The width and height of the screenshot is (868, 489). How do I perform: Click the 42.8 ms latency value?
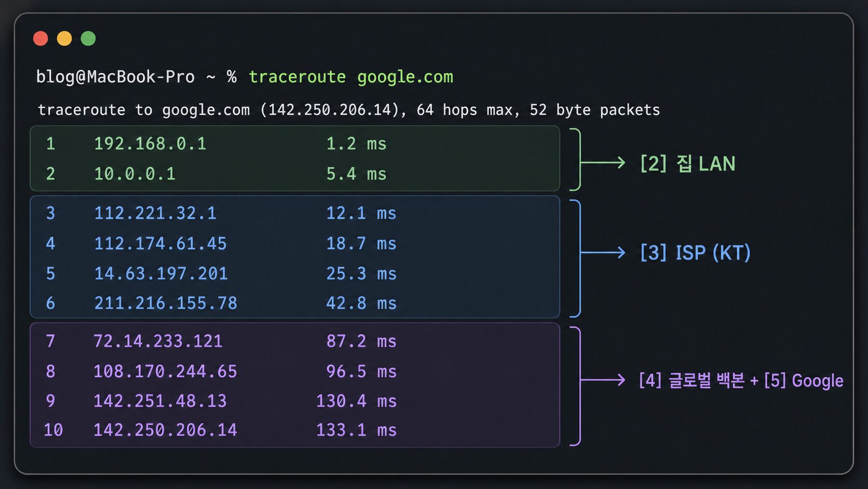[x=361, y=303]
